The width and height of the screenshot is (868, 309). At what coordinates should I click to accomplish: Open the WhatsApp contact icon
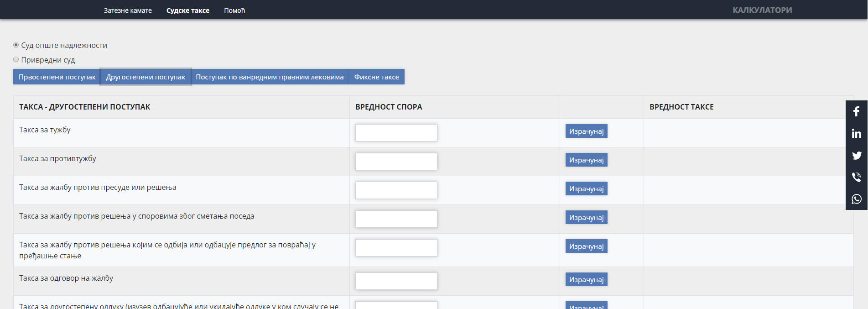[856, 199]
